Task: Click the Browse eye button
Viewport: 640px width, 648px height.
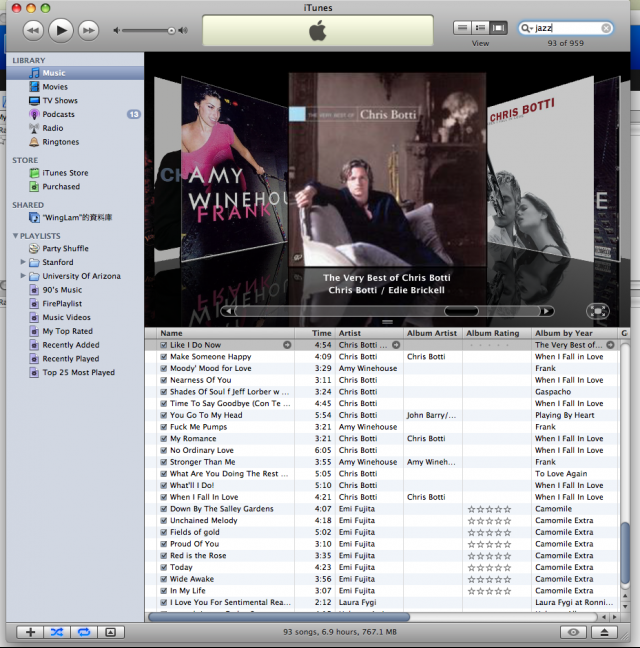Action: (x=573, y=632)
